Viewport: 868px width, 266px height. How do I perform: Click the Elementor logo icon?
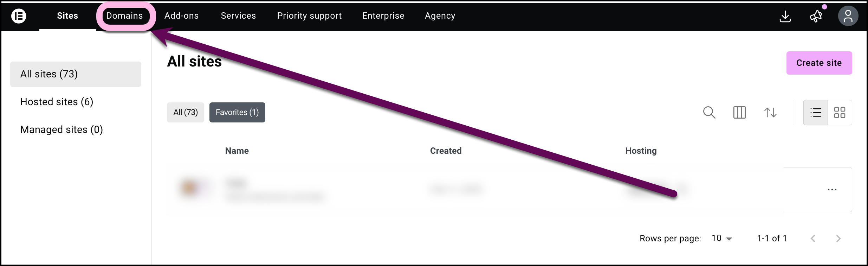click(x=18, y=16)
